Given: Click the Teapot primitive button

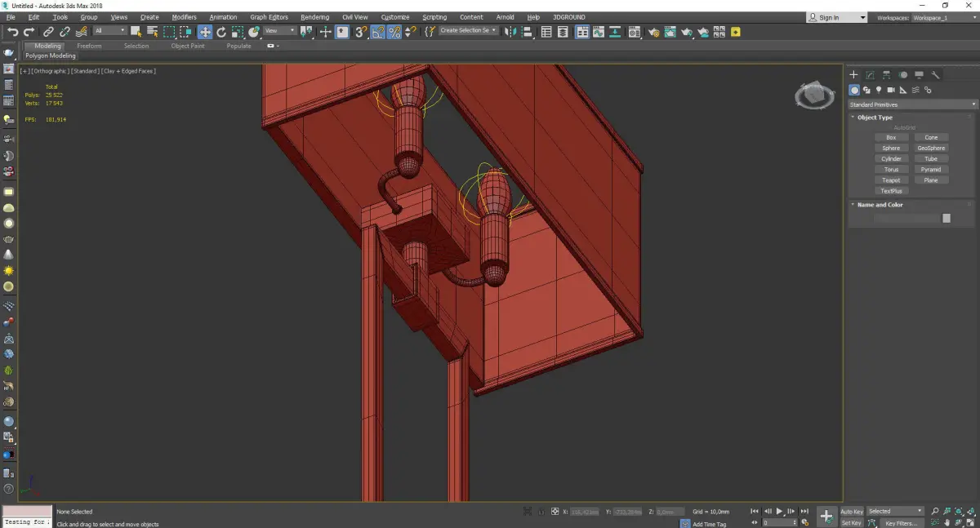Looking at the screenshot, I should pos(891,180).
